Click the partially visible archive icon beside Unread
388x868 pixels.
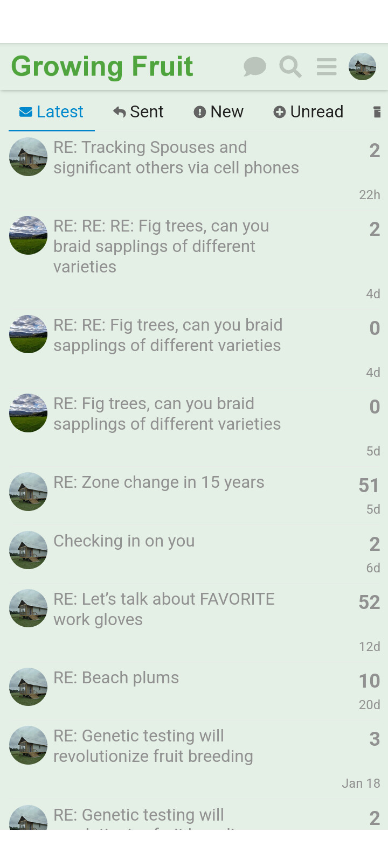pos(377,112)
